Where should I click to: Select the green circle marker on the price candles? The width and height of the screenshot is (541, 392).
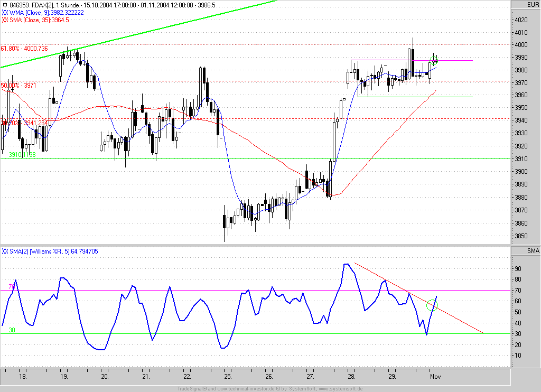(x=435, y=61)
